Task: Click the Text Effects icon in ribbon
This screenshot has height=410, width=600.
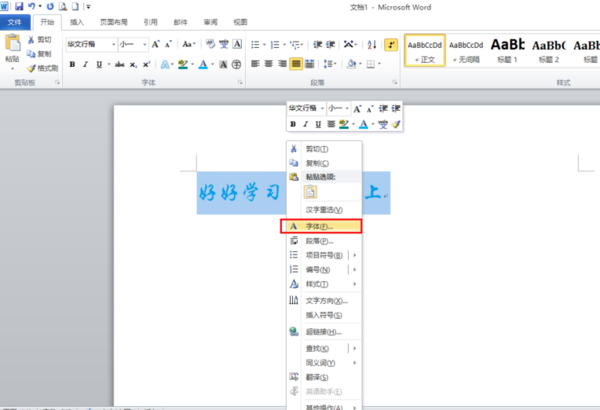Action: click(165, 64)
